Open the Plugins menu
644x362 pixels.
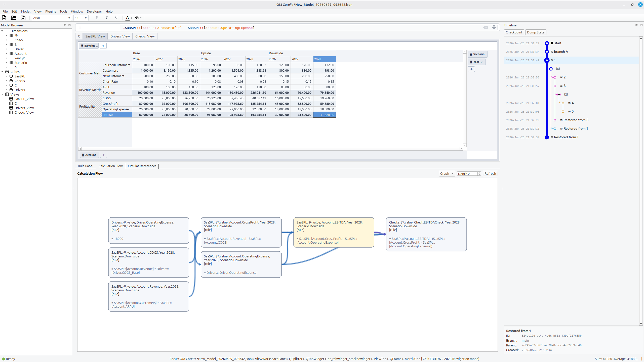51,11
